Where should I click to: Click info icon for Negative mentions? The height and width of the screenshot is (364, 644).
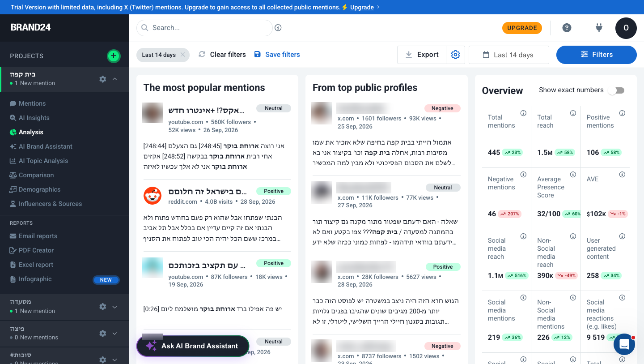point(523,175)
